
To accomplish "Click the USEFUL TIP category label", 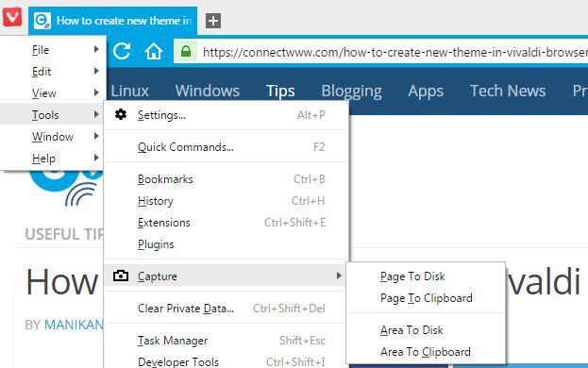I will click(64, 234).
